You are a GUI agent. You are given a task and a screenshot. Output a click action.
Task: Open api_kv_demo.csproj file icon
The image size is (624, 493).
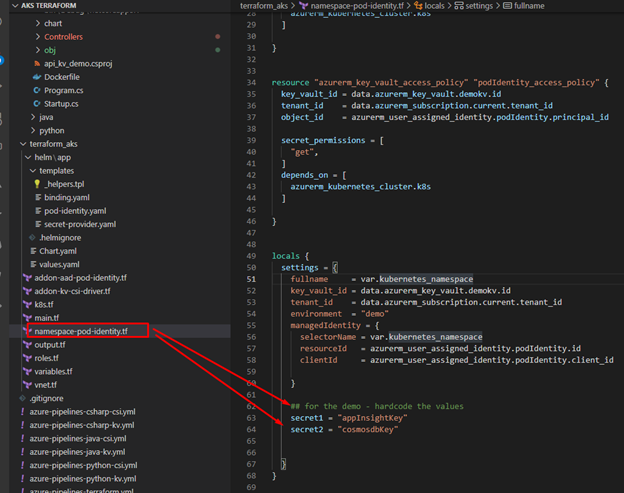pyautogui.click(x=37, y=64)
